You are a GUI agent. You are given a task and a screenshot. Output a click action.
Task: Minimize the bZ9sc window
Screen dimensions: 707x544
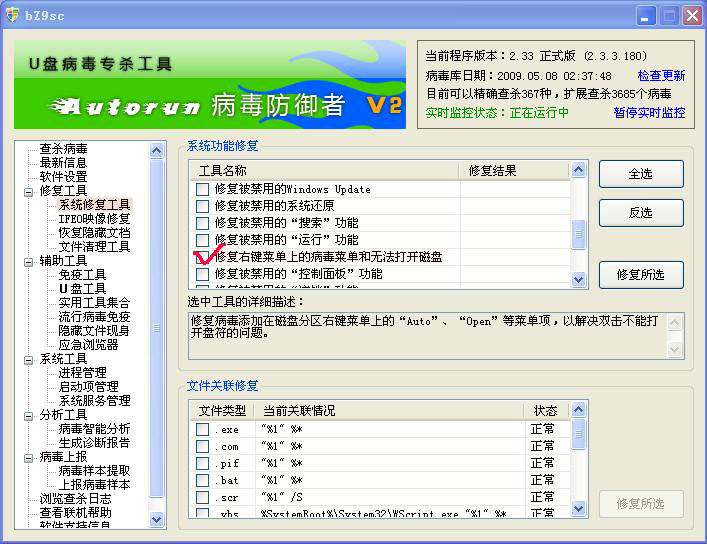[646, 16]
